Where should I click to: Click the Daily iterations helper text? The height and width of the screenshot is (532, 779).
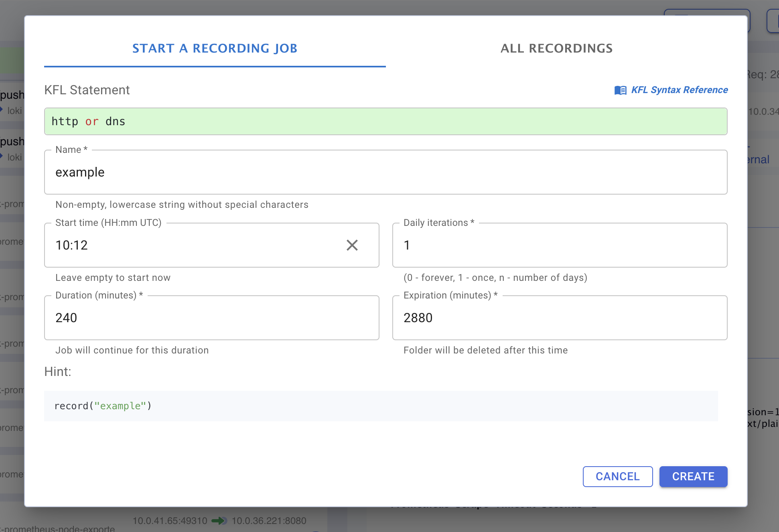[495, 277]
